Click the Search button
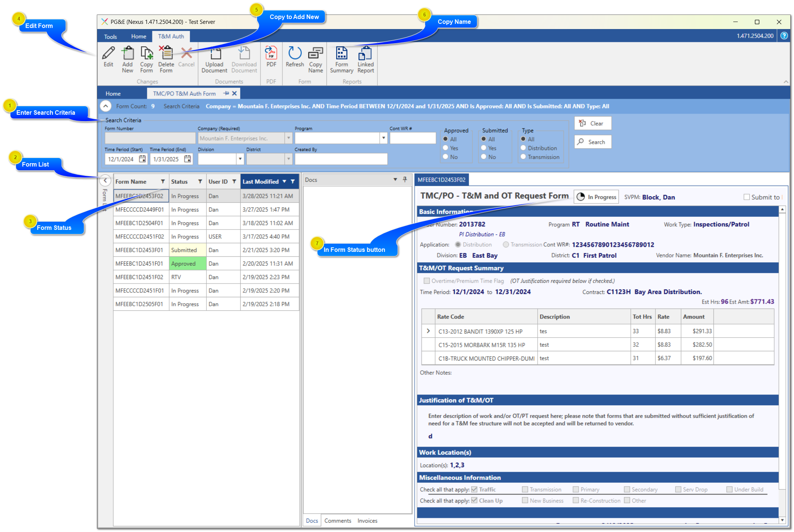Image resolution: width=794 pixels, height=532 pixels. [592, 142]
